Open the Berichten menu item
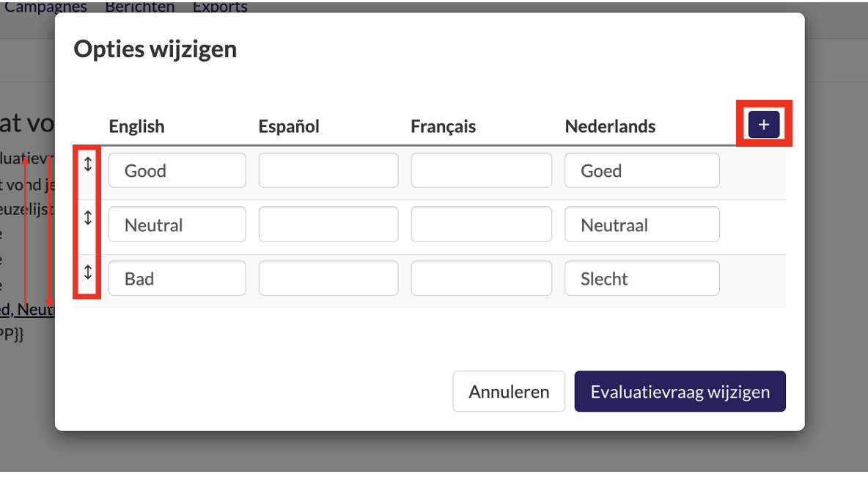The width and height of the screenshot is (868, 477). click(139, 7)
